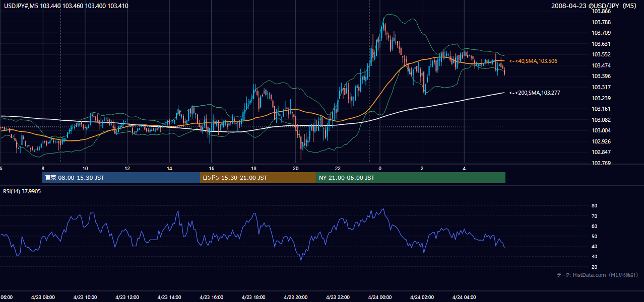This screenshot has width=644, height=302.
Task: Click hour label 18 under the price chart
Action: coord(253,169)
